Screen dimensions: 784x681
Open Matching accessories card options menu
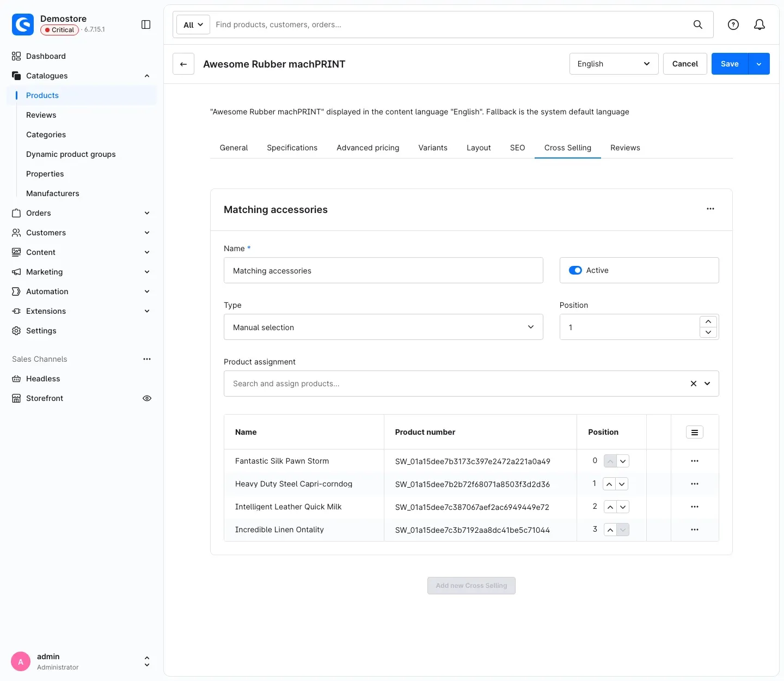710,209
